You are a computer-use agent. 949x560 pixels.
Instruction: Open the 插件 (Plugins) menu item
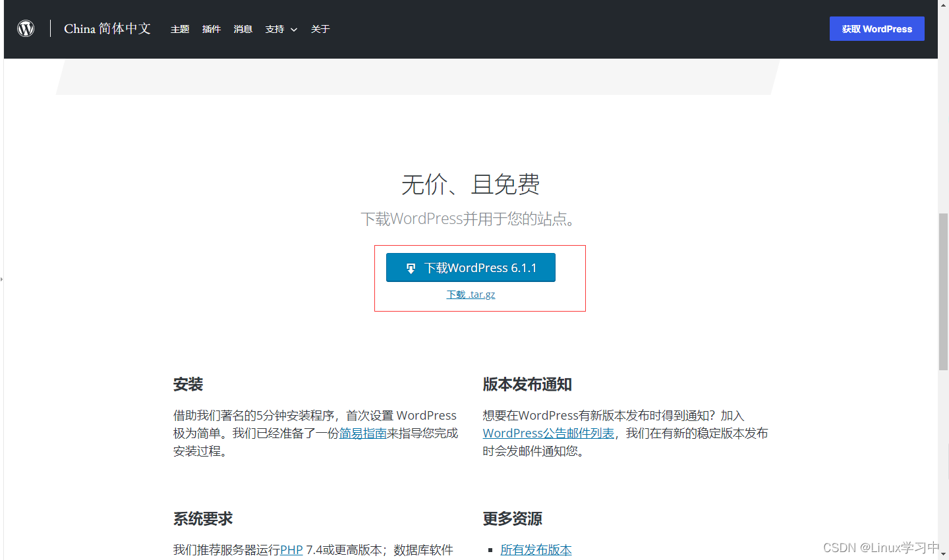click(211, 29)
